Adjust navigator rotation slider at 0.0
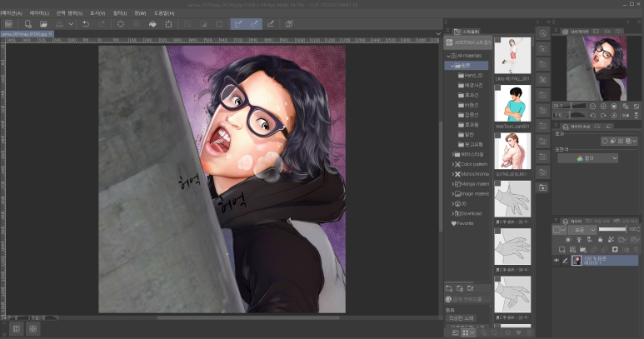This screenshot has height=339, width=644. click(x=569, y=115)
